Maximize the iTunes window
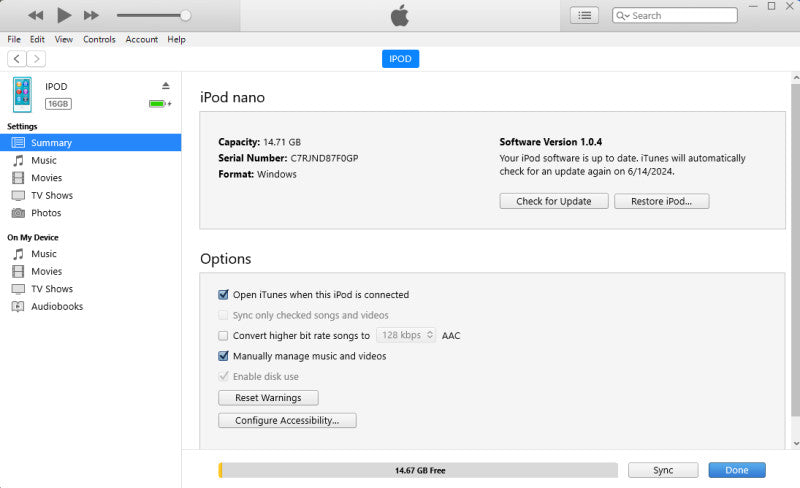The height and width of the screenshot is (488, 800). point(771,6)
